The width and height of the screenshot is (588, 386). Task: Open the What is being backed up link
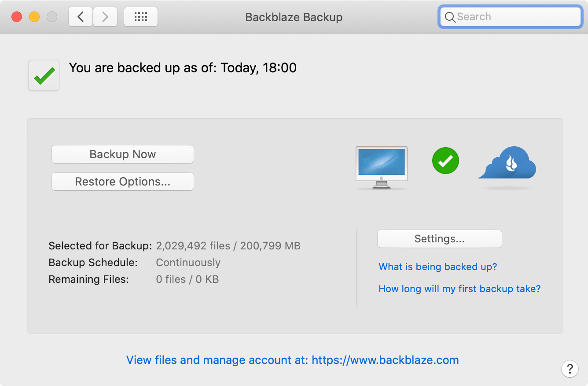[x=437, y=267]
